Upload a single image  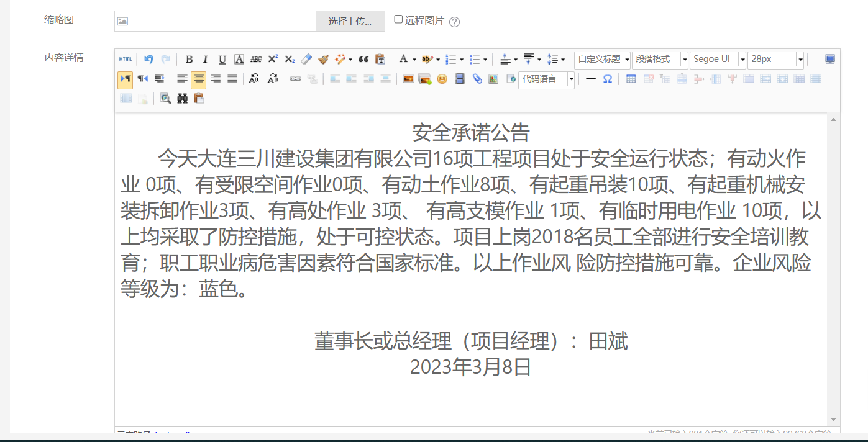[408, 79]
